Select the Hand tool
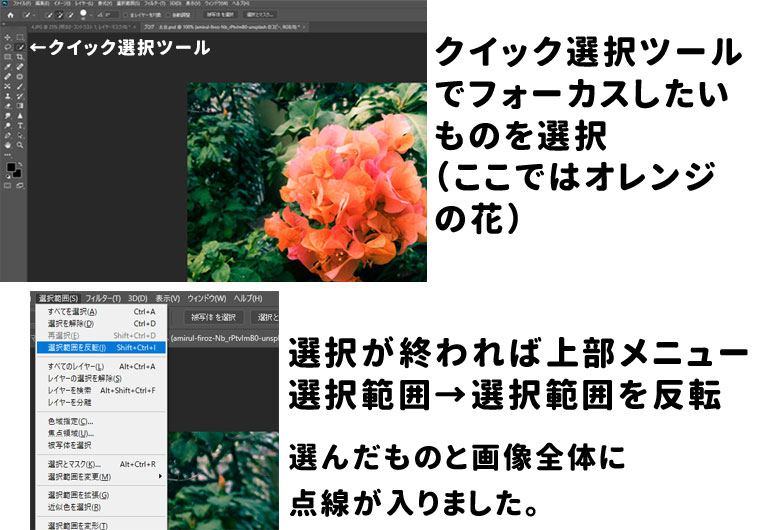The width and height of the screenshot is (760, 530). [x=8, y=145]
